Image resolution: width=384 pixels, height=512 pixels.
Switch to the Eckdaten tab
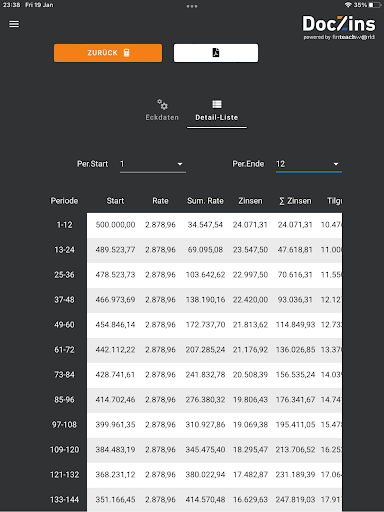click(162, 110)
